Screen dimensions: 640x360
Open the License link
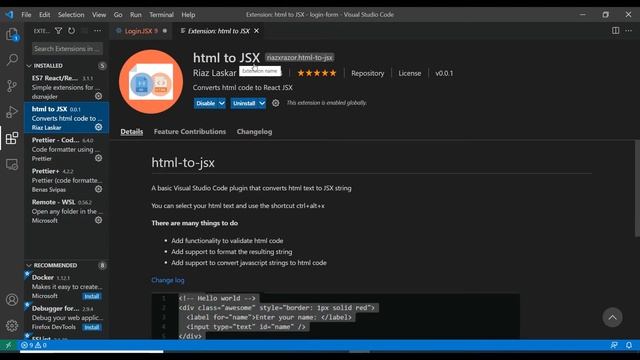click(409, 73)
